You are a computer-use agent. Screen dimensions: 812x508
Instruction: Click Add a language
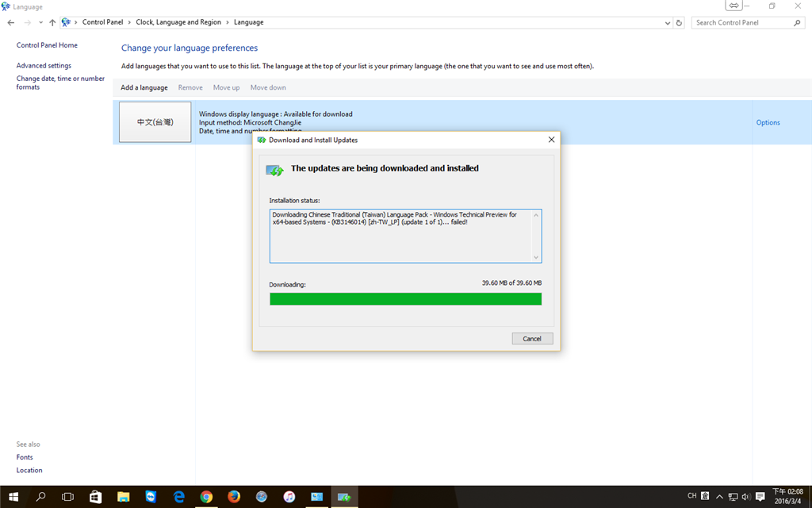[x=144, y=87]
